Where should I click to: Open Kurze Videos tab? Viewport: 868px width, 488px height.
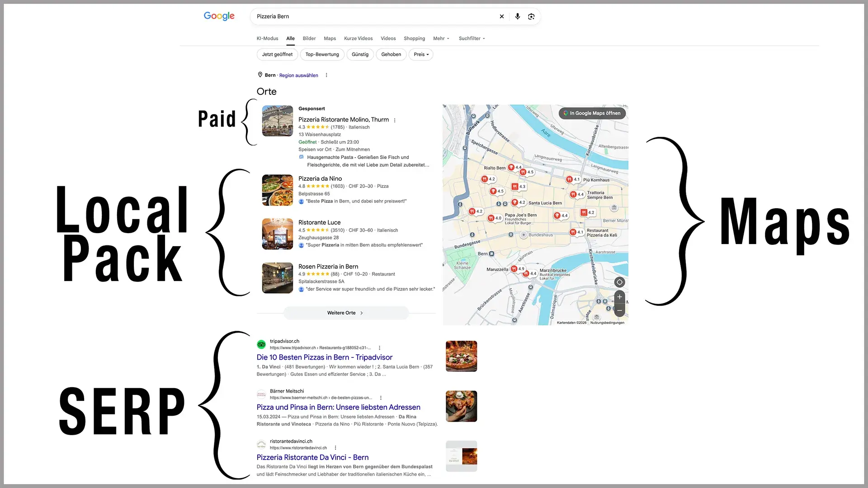tap(358, 38)
